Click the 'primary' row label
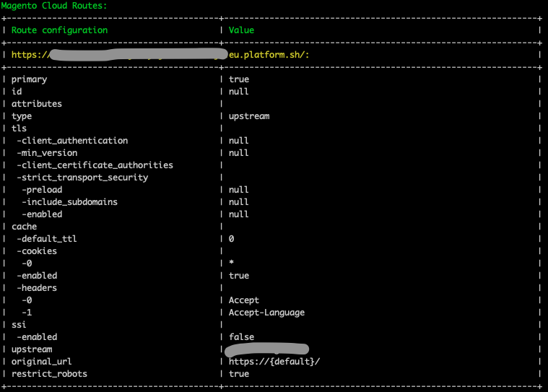This screenshot has width=548, height=392. tap(29, 79)
